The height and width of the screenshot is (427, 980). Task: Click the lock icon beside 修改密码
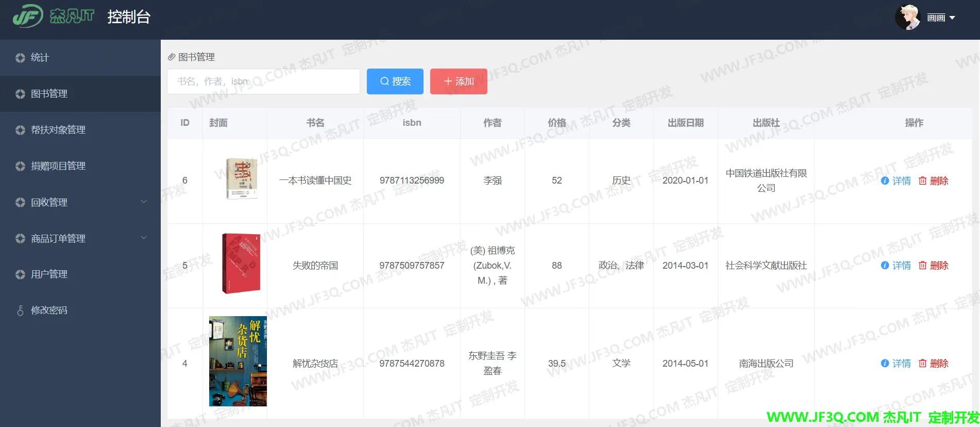(x=20, y=310)
